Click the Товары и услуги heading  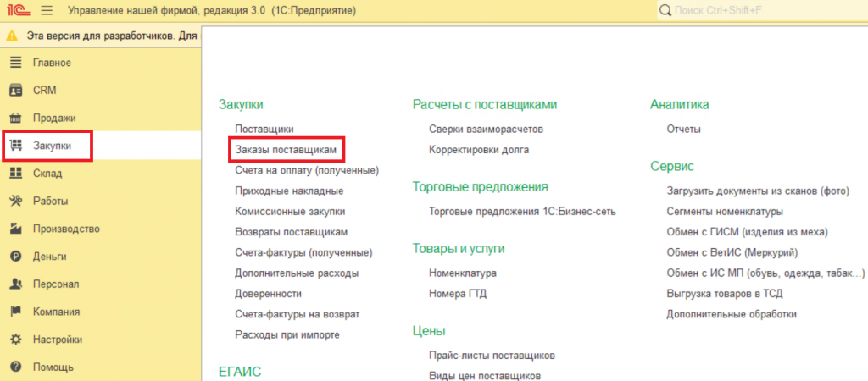coord(459,249)
